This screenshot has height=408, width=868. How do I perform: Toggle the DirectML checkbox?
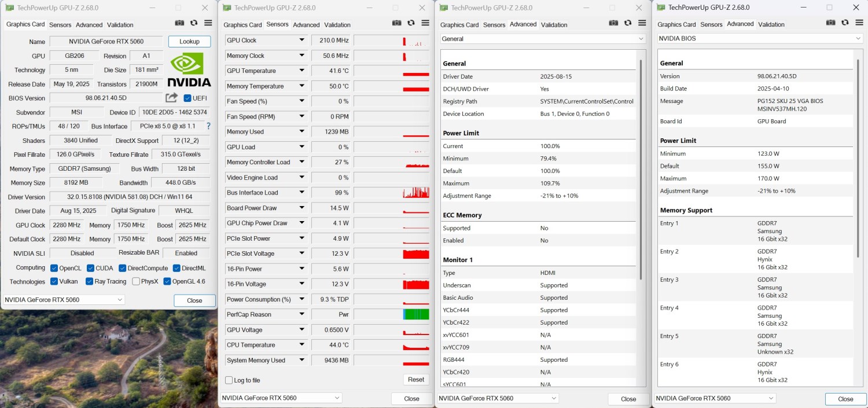pyautogui.click(x=176, y=268)
